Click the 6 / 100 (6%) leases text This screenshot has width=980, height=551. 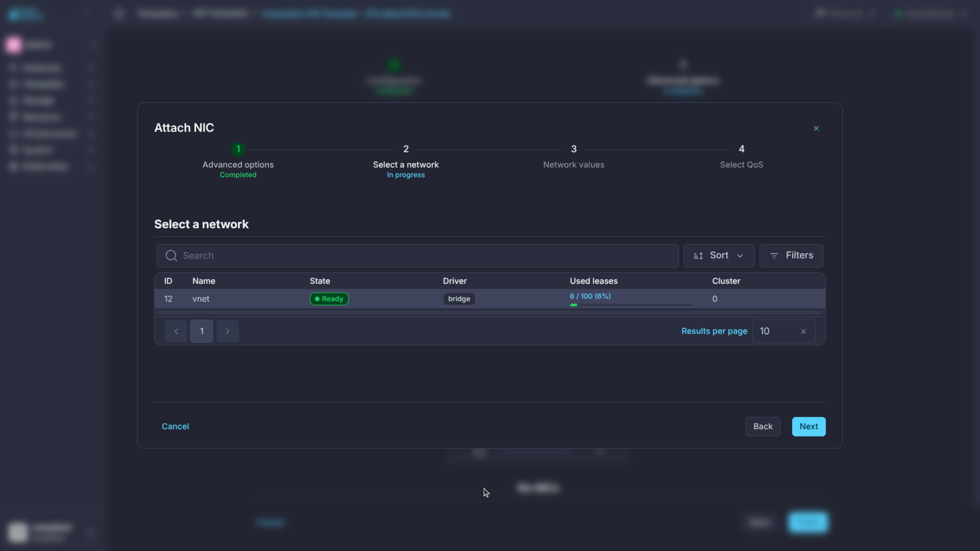point(590,296)
